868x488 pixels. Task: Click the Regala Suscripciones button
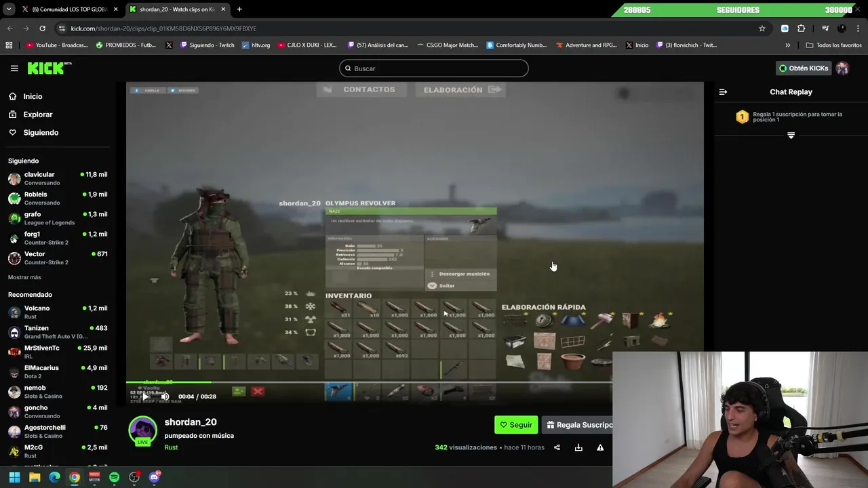(x=577, y=425)
